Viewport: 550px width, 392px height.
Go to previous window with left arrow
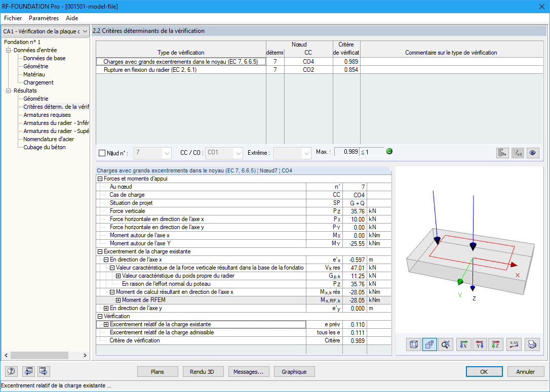click(x=28, y=371)
